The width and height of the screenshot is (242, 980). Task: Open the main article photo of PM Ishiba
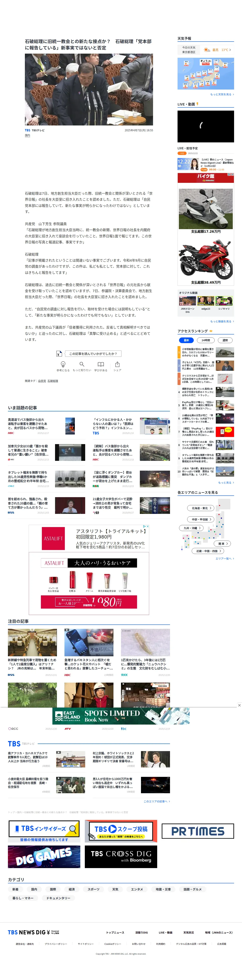pyautogui.click(x=89, y=89)
